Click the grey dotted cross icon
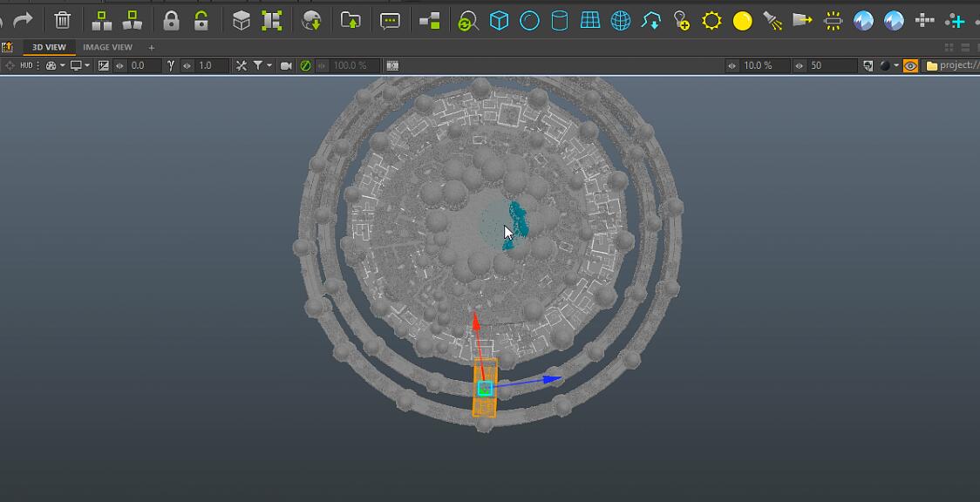 [924, 21]
